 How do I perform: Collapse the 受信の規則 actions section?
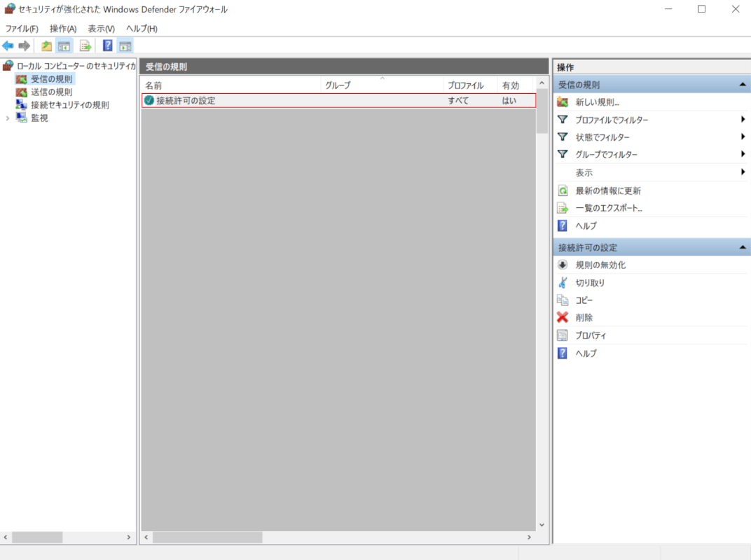[742, 85]
